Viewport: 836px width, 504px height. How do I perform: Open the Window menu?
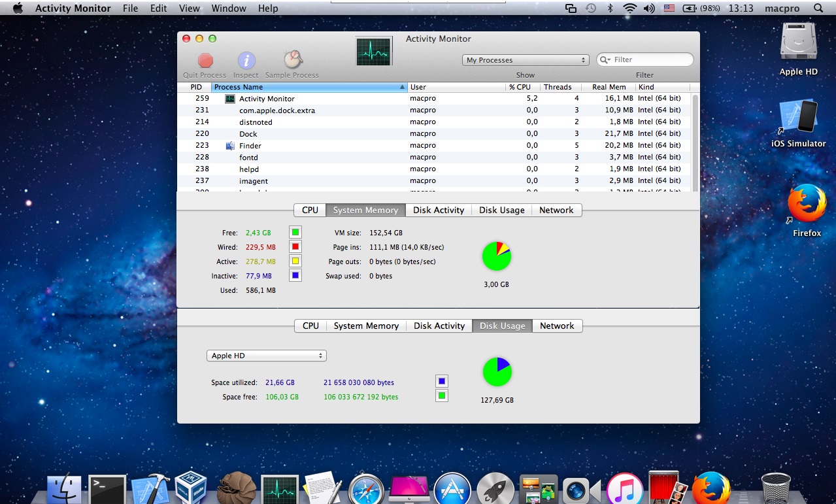tap(229, 8)
